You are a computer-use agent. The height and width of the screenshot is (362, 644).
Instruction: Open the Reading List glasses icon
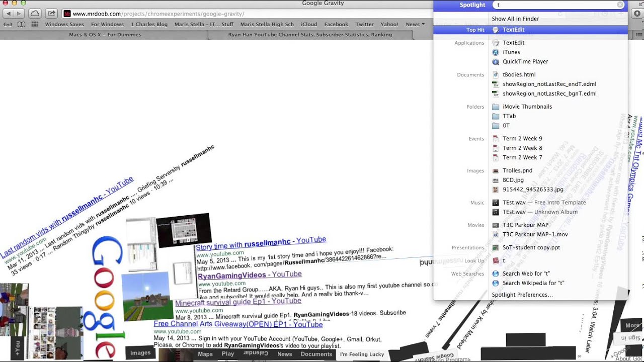[x=8, y=24]
